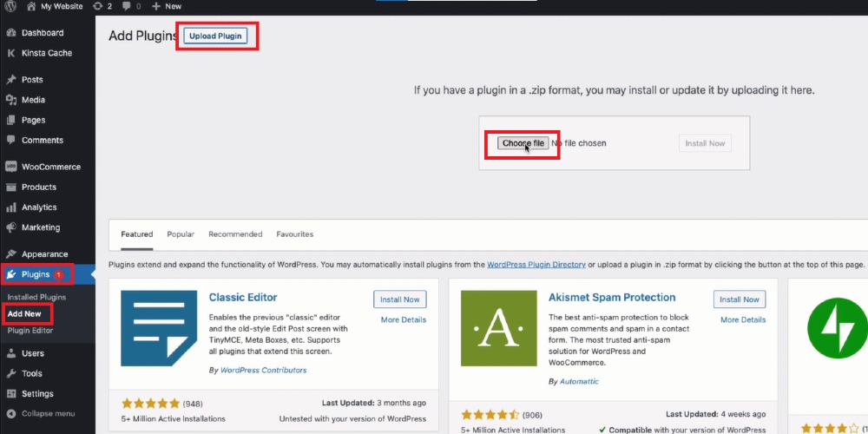Screen dimensions: 868x434
Task: Click the Comments speech bubble icon in sidebar
Action: click(10, 140)
